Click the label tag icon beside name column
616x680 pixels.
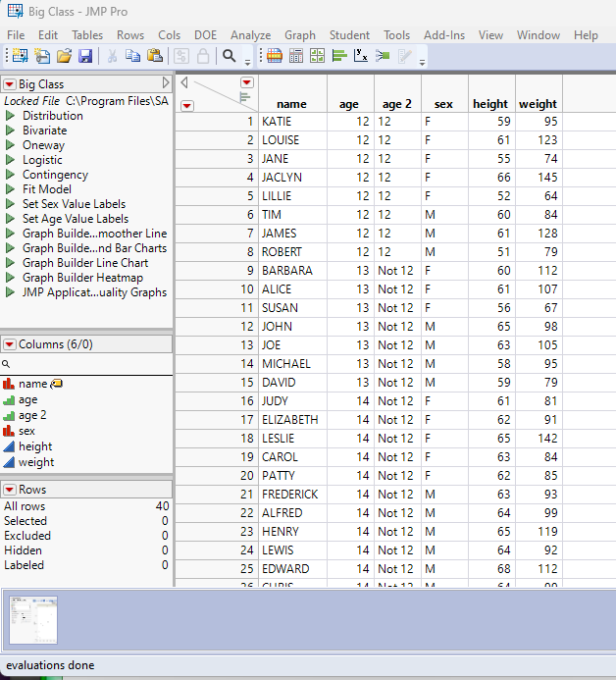(x=57, y=384)
